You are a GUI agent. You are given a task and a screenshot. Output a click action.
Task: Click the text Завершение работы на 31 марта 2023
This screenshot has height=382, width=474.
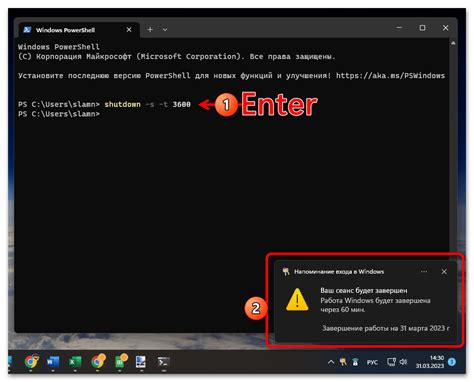tap(386, 328)
